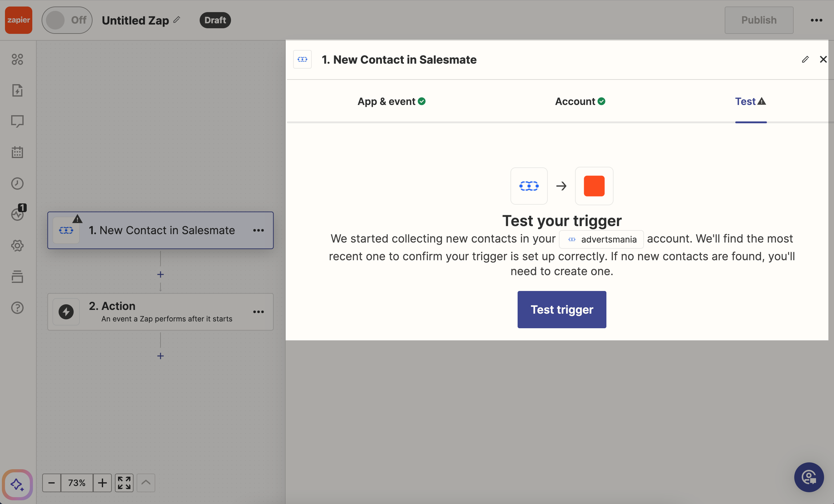Open the help question-mark sidebar icon
The image size is (834, 504).
point(17,308)
